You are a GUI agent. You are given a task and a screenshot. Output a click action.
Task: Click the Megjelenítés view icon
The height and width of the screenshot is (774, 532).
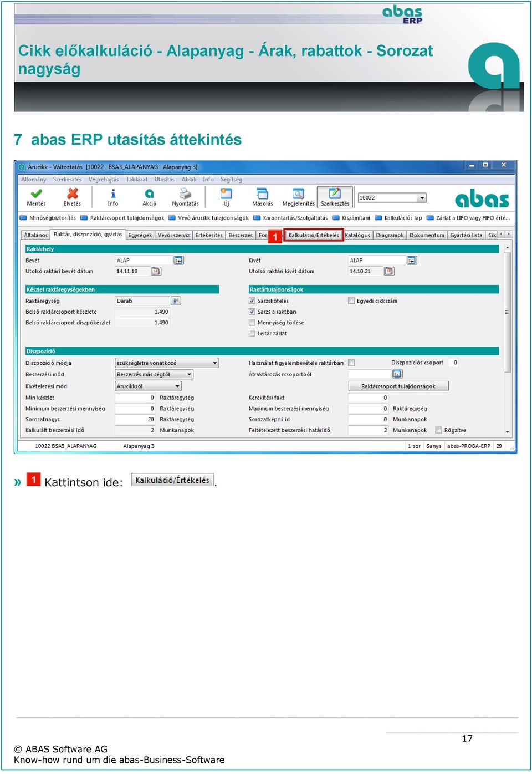pos(298,193)
